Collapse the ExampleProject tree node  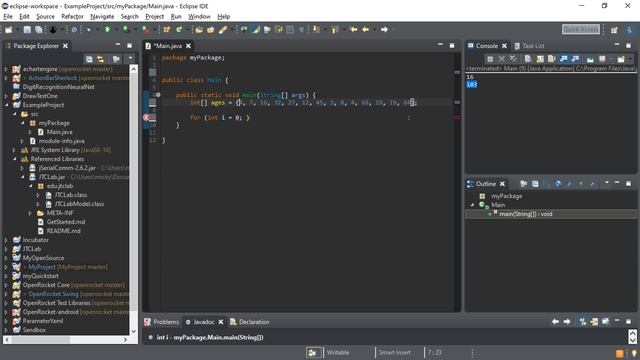[x=7, y=105]
